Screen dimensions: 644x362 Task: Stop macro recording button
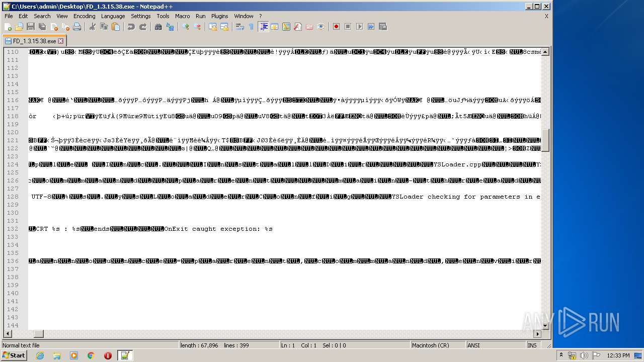pos(348,27)
